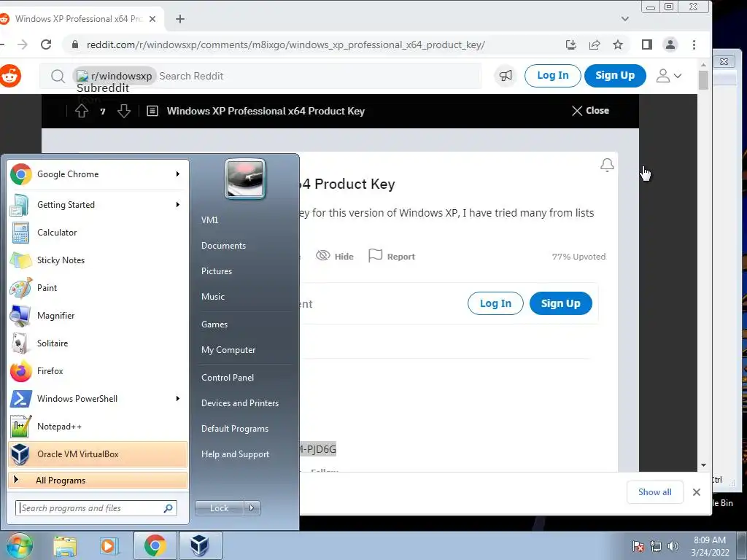Open a new Chrome tab
Screen dimensions: 747x560
[179, 19]
